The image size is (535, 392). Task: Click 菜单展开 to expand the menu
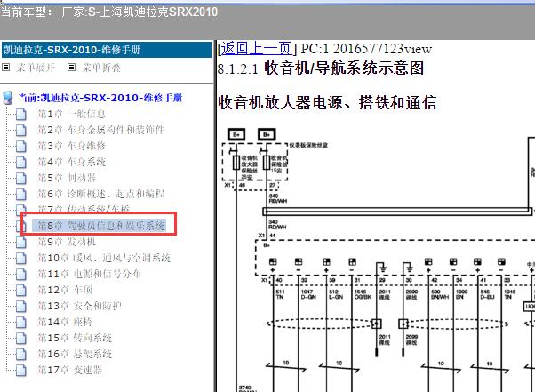click(36, 68)
